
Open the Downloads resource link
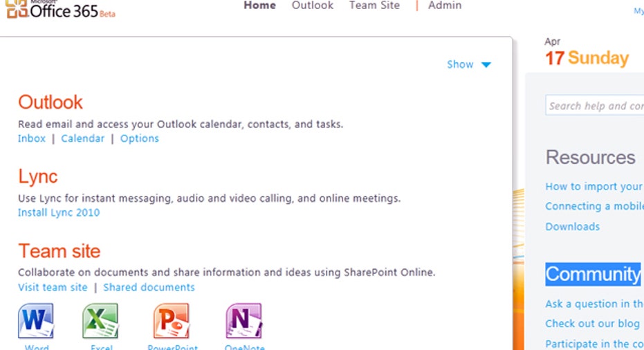573,226
